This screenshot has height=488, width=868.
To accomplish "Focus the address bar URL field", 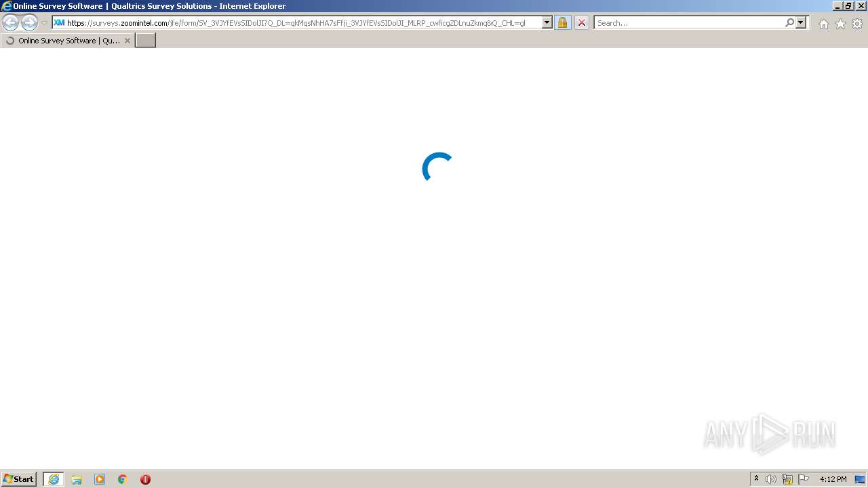I will click(x=303, y=22).
